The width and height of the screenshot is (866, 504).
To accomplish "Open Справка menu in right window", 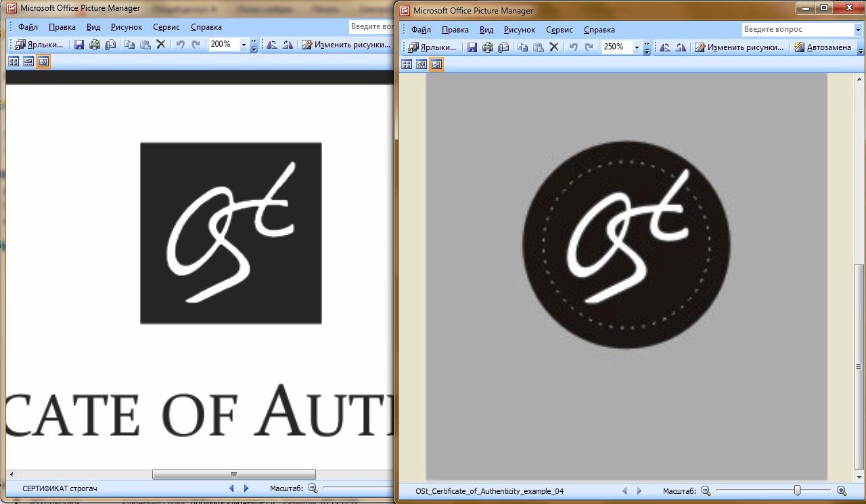I will point(599,30).
